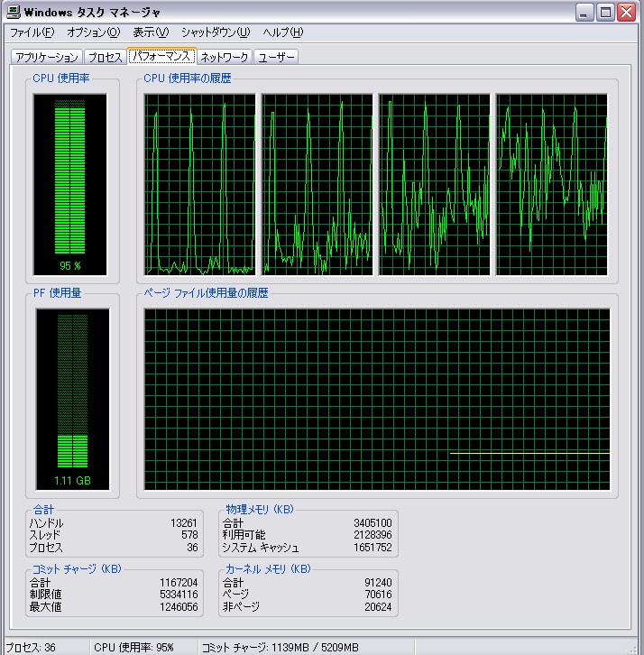Select the パフォーマンス tab
This screenshot has width=644, height=655.
coord(161,56)
